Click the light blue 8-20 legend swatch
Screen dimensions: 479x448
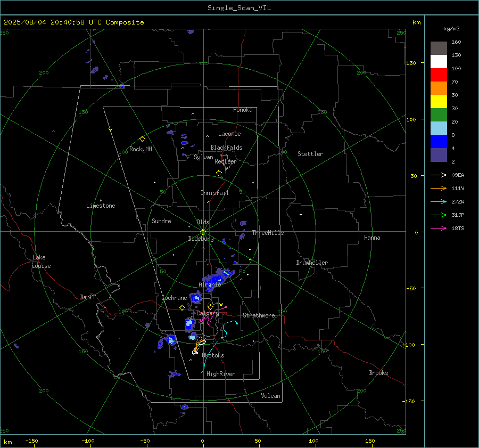coord(439,128)
